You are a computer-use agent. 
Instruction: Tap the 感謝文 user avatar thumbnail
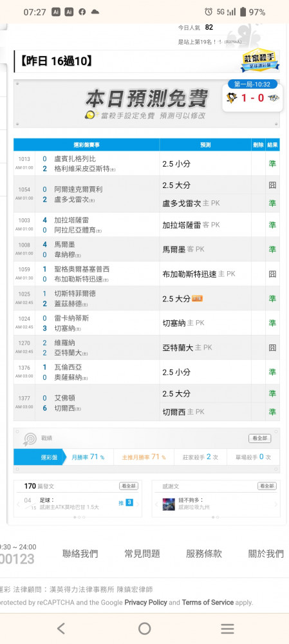click(x=169, y=504)
